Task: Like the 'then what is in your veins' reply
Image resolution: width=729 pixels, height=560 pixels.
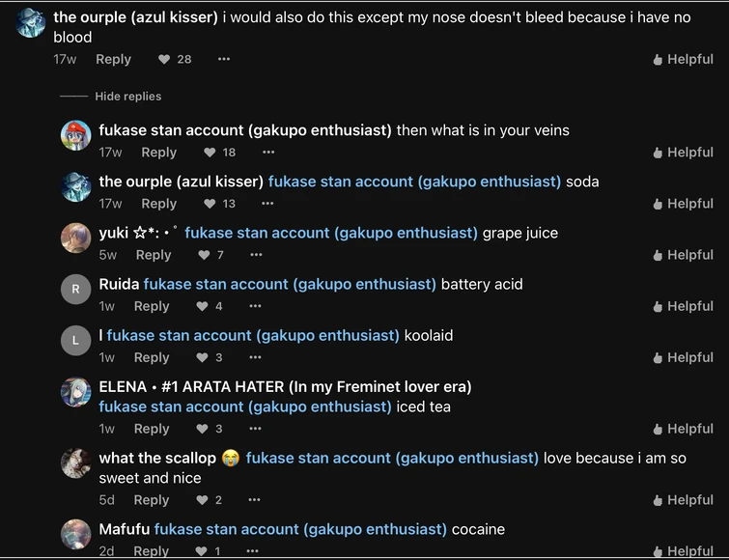Action: (210, 153)
